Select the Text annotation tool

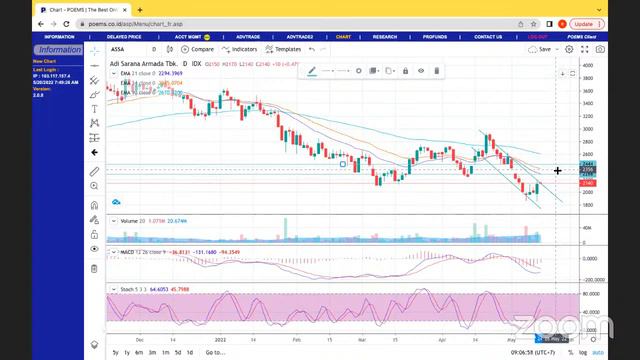tap(94, 109)
